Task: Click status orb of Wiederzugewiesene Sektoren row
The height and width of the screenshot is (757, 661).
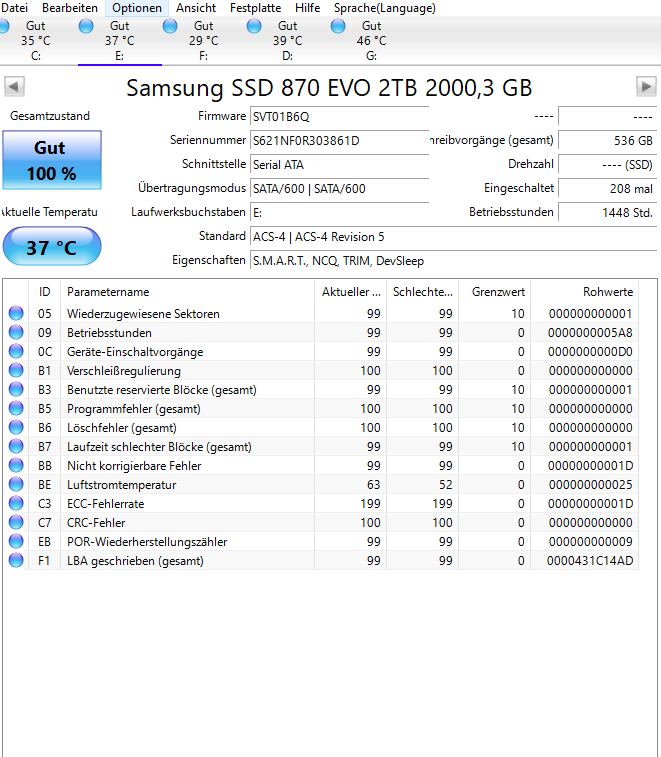Action: [x=16, y=313]
